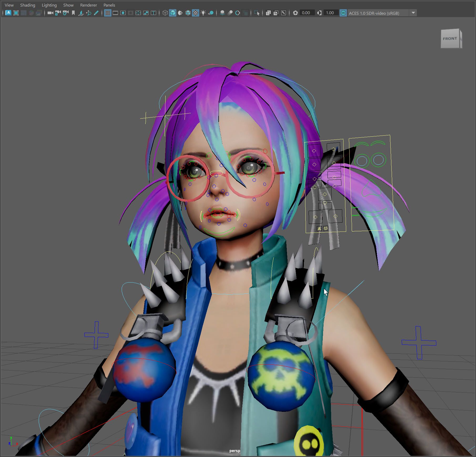
Task: Toggle Screen Space Ambient Occlusion icon
Action: [222, 13]
